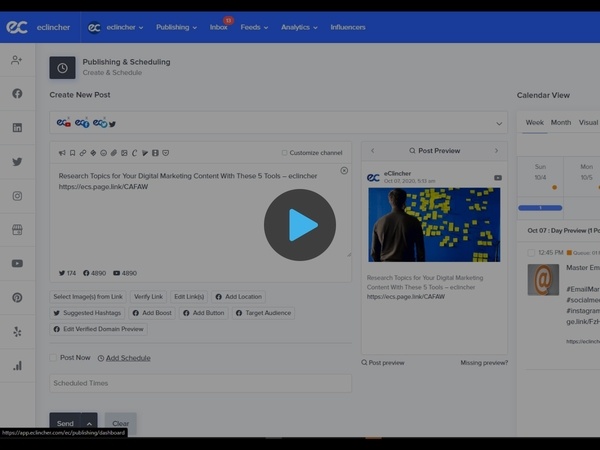Switch to the Week calendar tab

(x=535, y=122)
